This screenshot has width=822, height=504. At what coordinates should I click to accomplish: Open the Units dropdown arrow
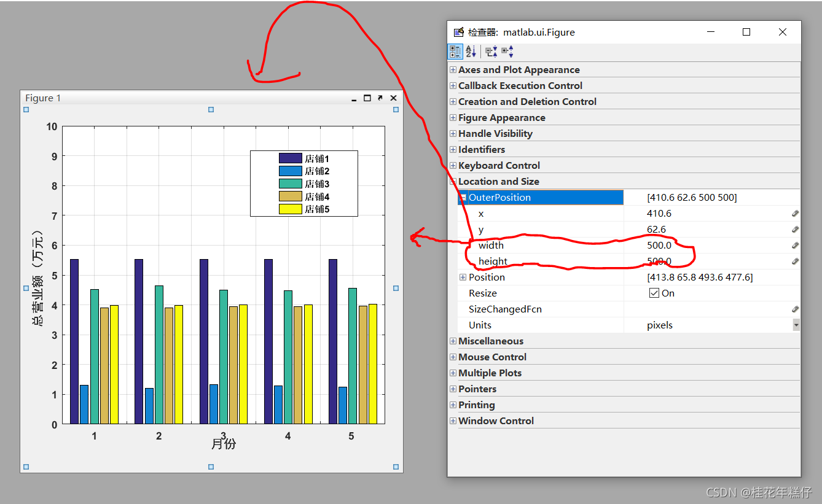click(x=796, y=325)
